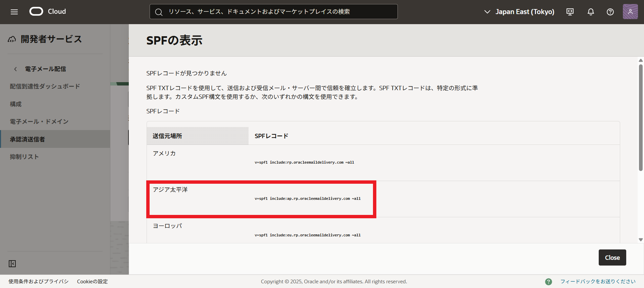
Task: Open 抑制リスト in the sidebar
Action: click(24, 157)
